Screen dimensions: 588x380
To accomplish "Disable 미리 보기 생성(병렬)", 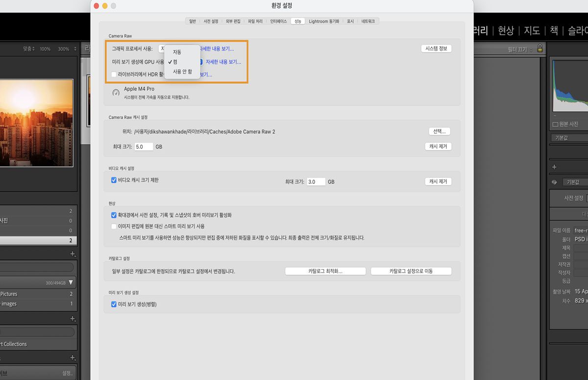I will tap(114, 304).
